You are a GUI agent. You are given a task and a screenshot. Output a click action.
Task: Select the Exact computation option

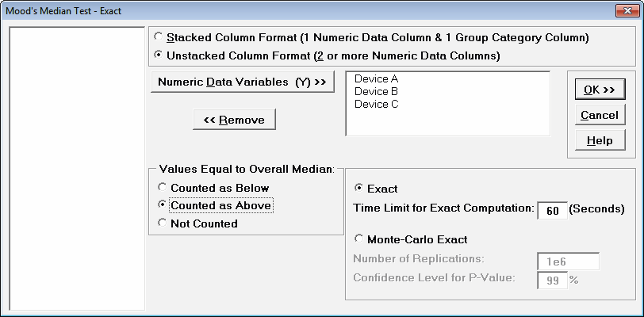click(359, 189)
